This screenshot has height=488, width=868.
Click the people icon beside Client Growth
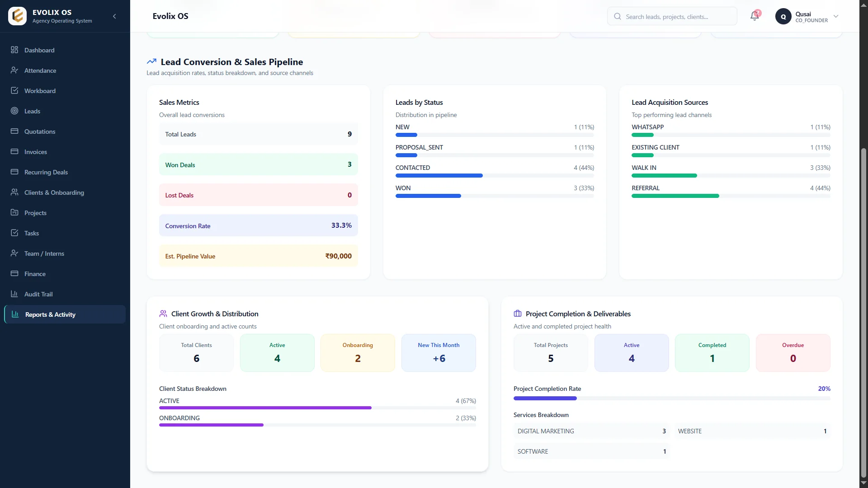point(163,314)
